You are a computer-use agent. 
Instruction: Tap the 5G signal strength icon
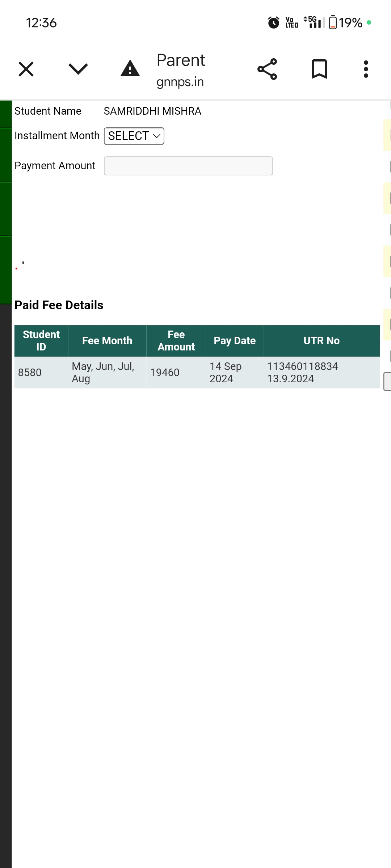click(314, 22)
